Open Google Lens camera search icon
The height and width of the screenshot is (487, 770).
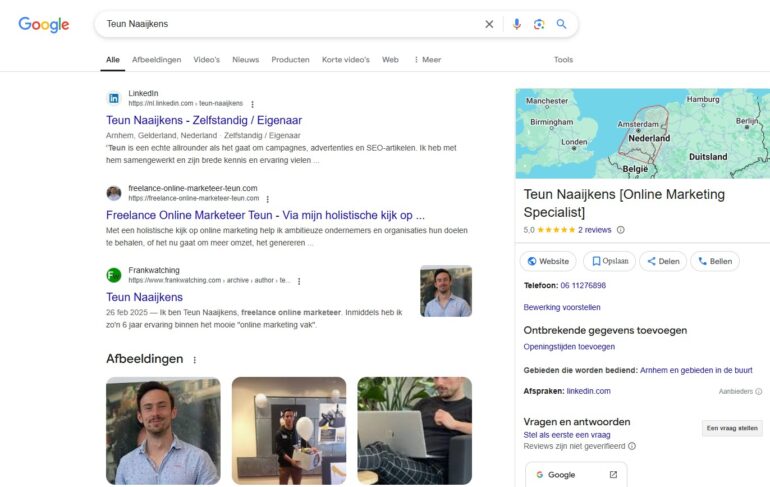click(539, 24)
